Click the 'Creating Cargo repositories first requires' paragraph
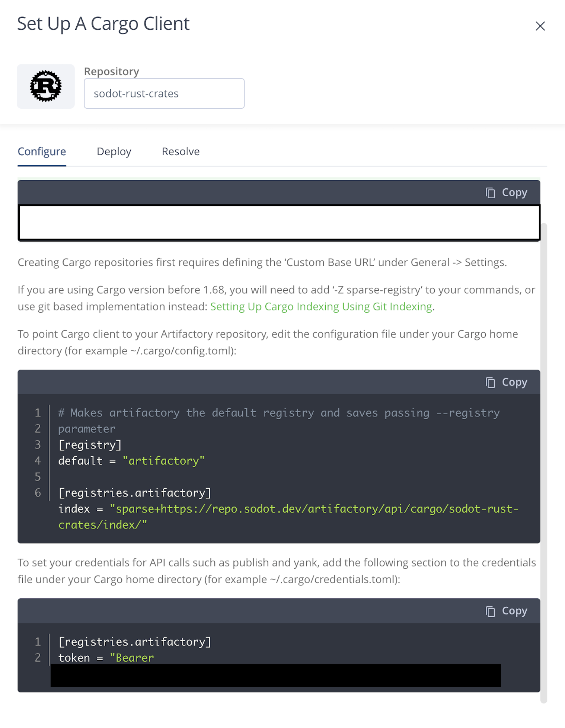This screenshot has width=565, height=728. (262, 262)
